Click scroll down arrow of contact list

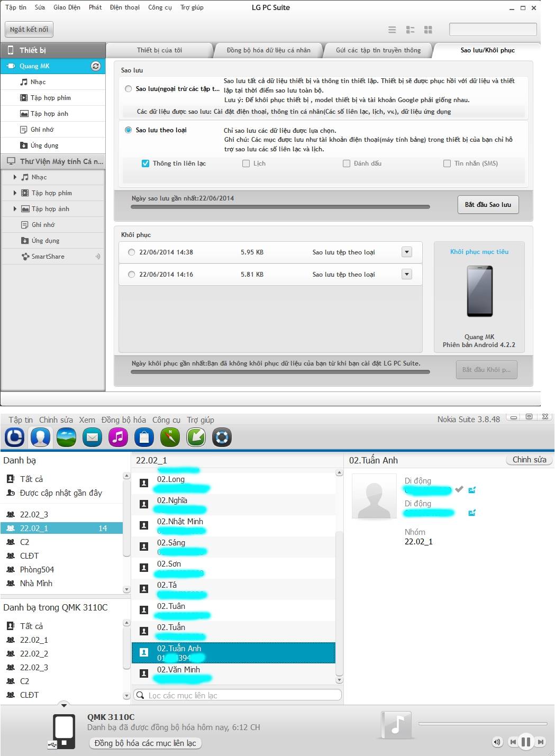point(339,680)
